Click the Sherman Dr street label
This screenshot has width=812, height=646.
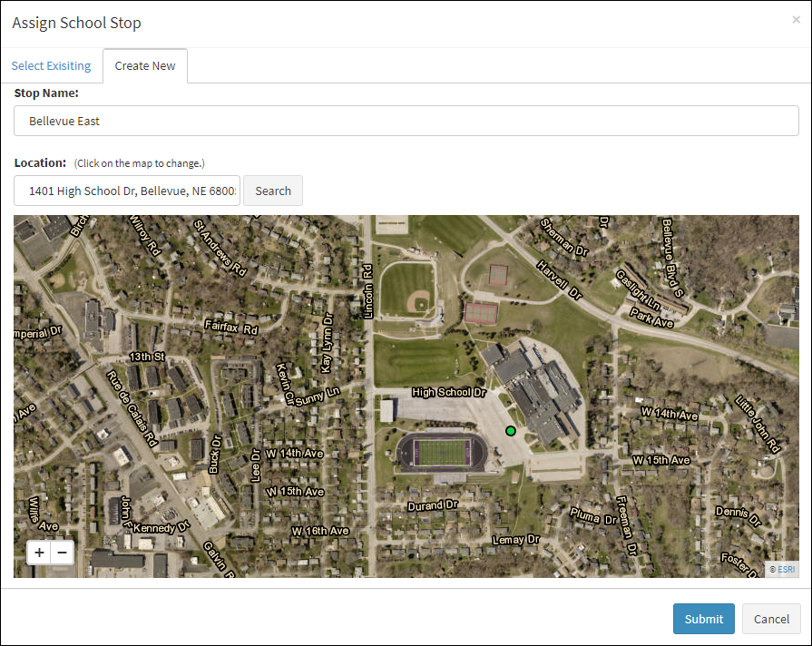(564, 238)
